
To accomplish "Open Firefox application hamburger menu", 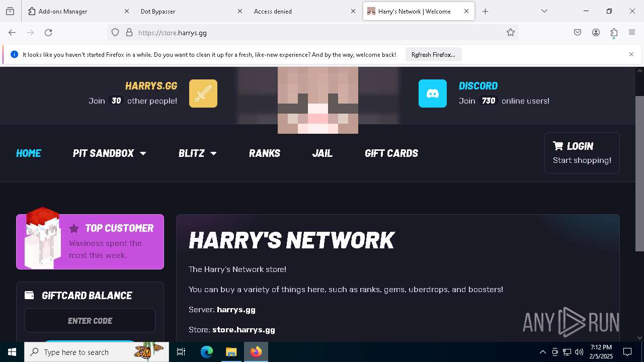I will [x=632, y=33].
